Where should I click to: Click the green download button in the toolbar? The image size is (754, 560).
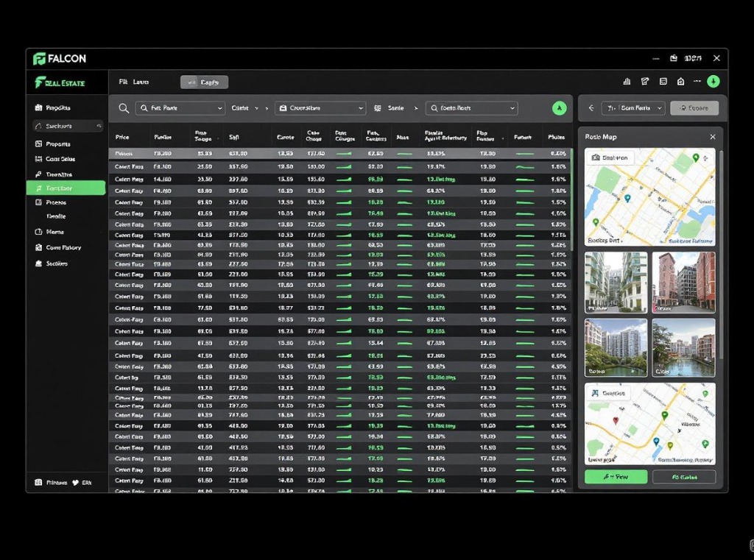713,81
